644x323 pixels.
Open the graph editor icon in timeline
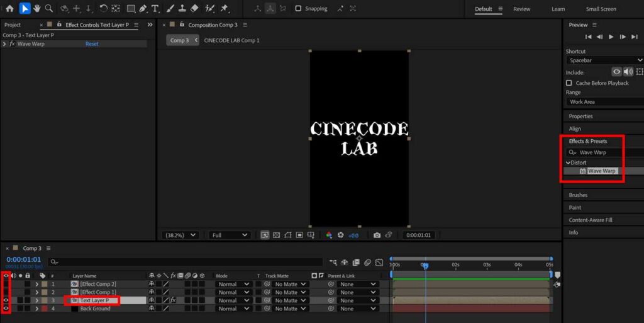pos(379,262)
